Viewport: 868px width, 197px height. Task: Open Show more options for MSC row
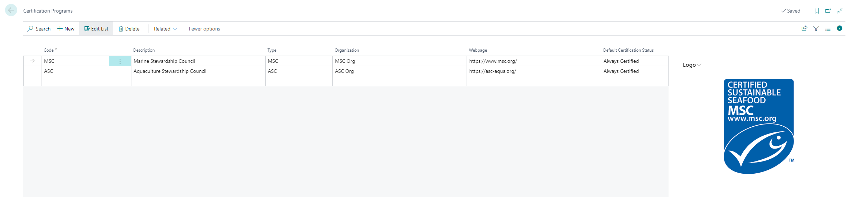click(x=120, y=61)
